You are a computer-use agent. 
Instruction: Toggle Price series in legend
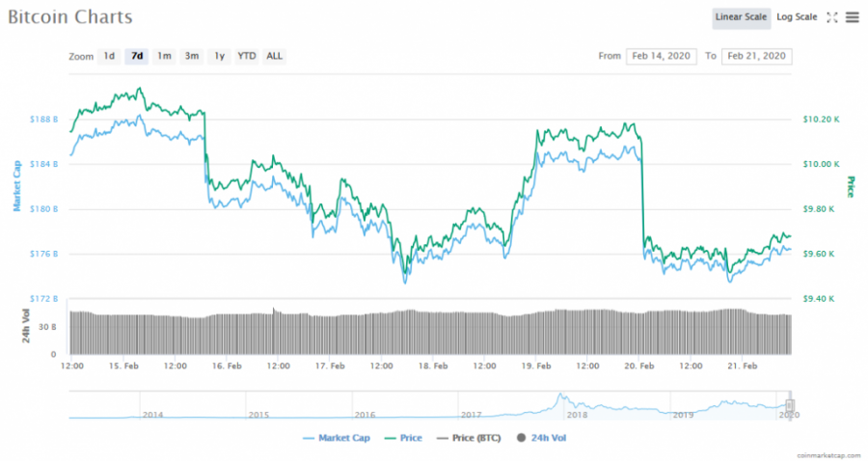click(403, 438)
